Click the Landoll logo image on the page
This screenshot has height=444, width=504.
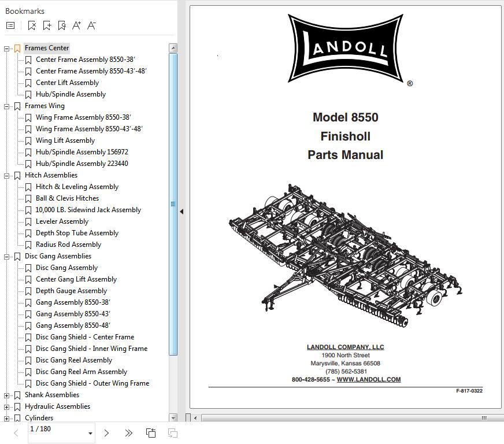tap(345, 49)
